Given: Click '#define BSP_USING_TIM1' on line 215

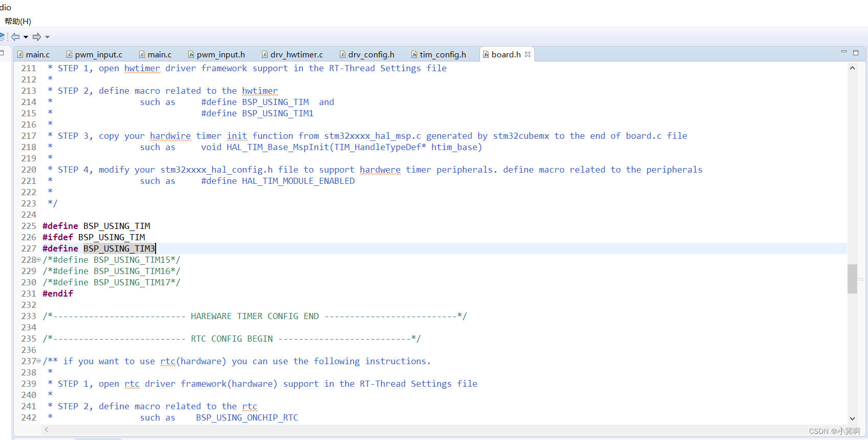Looking at the screenshot, I should (x=257, y=113).
